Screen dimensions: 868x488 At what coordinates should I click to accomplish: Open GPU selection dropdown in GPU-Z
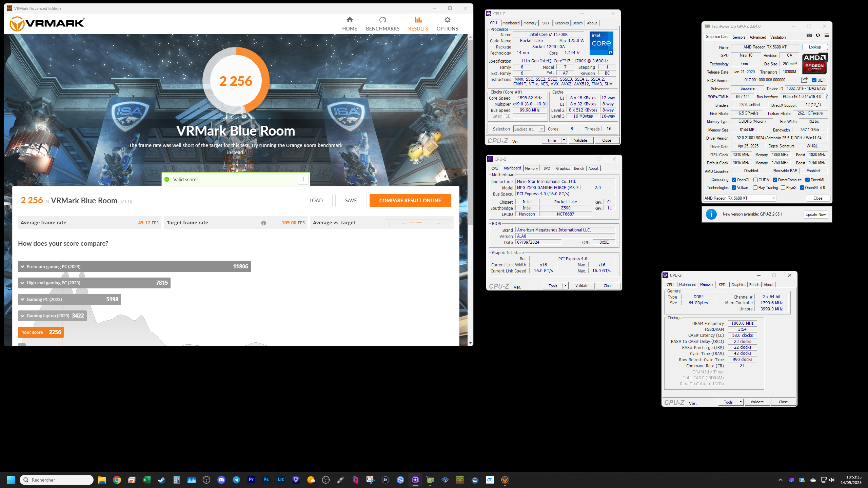tap(740, 198)
